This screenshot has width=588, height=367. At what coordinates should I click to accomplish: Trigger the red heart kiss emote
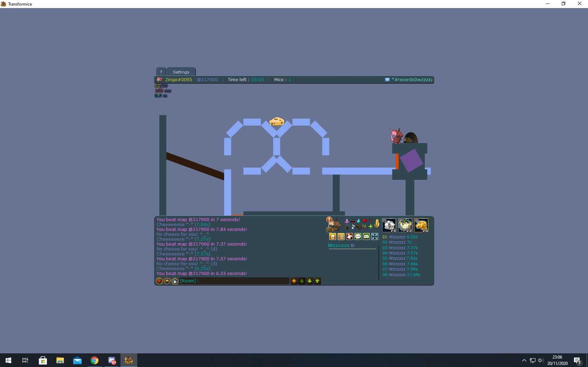[365, 221]
